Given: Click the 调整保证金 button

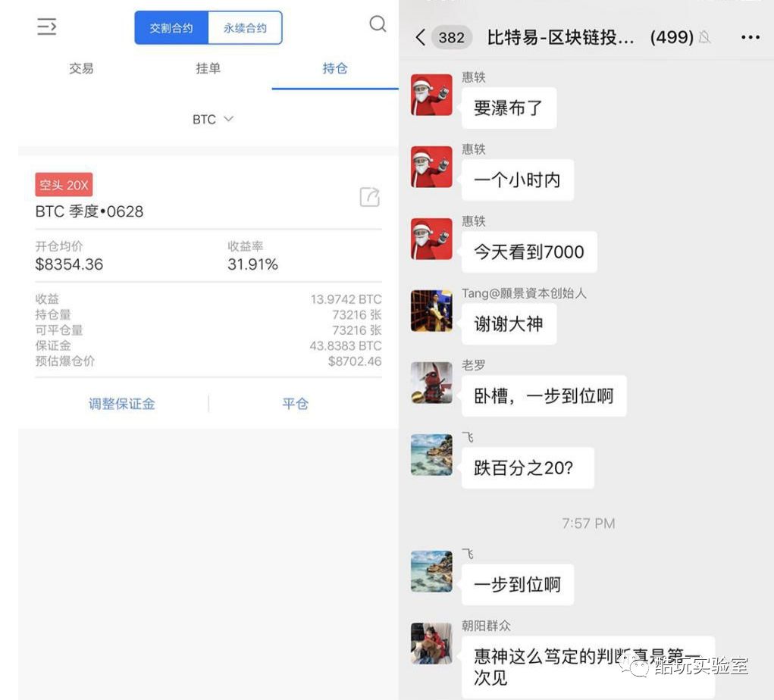Looking at the screenshot, I should pos(121,404).
